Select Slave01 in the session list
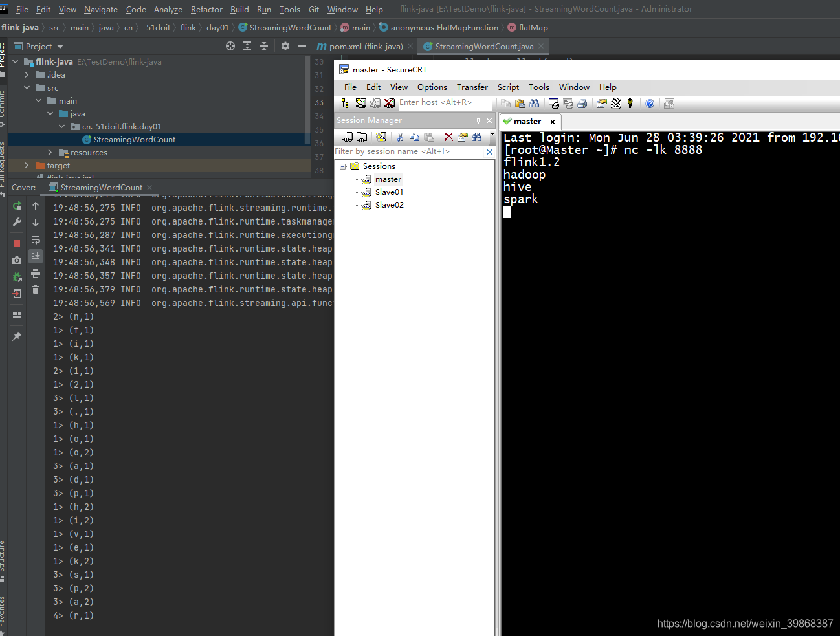 [388, 192]
